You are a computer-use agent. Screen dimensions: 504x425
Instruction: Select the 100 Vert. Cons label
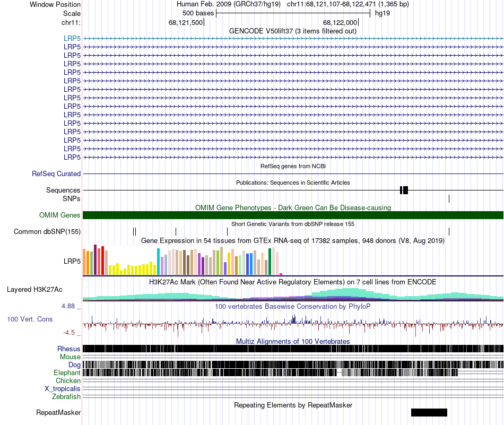(x=30, y=319)
